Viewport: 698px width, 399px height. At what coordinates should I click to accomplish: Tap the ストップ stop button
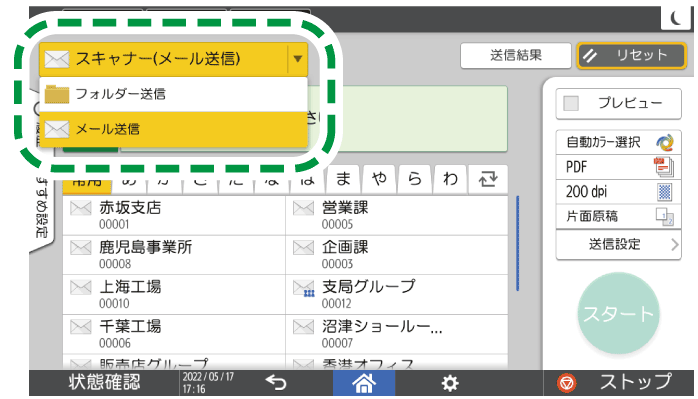[x=618, y=383]
